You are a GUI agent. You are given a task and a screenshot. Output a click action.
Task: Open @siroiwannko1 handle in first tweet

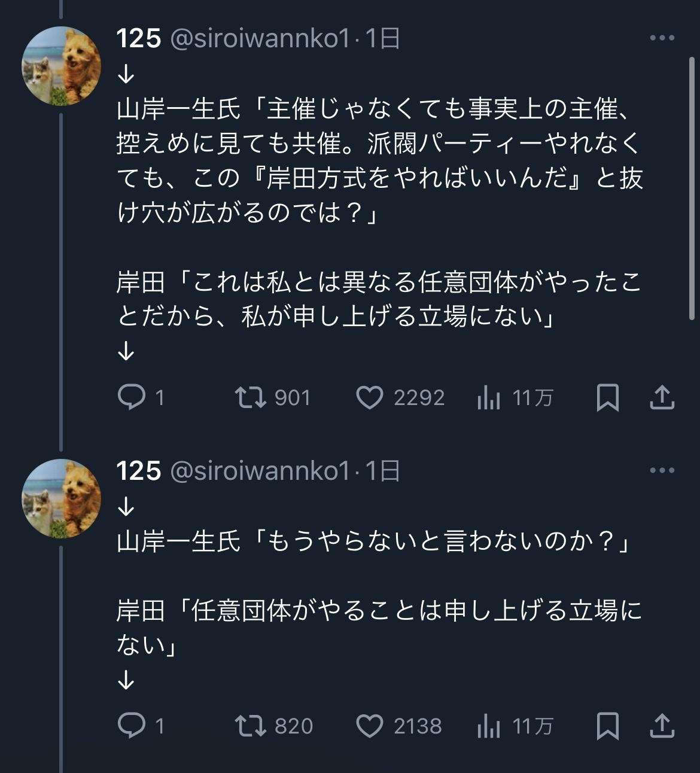(260, 39)
